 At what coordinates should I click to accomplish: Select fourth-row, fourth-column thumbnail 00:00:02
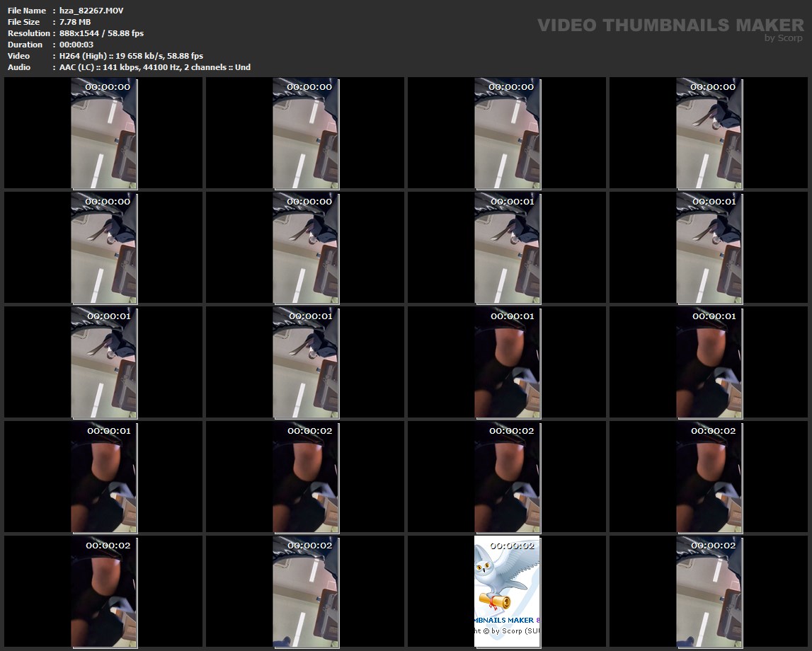click(709, 477)
